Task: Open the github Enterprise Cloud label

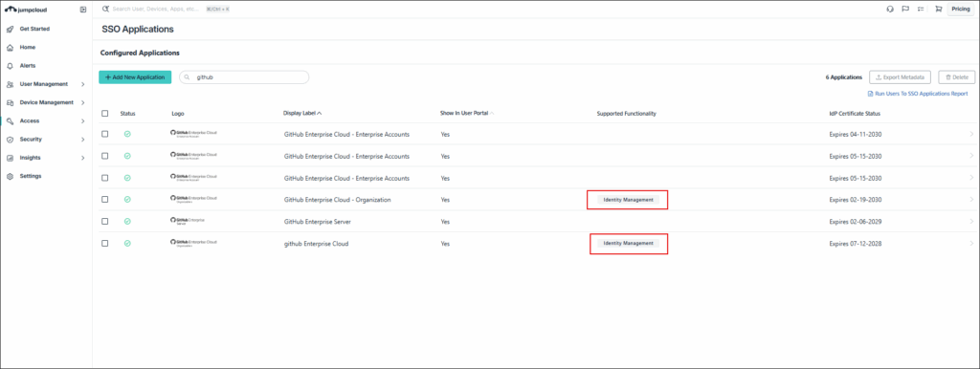Action: click(x=316, y=244)
